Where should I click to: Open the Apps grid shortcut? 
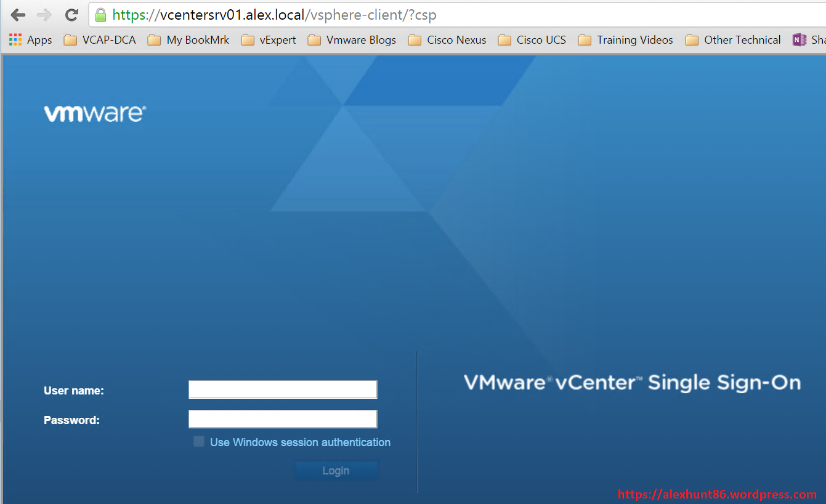coord(31,40)
